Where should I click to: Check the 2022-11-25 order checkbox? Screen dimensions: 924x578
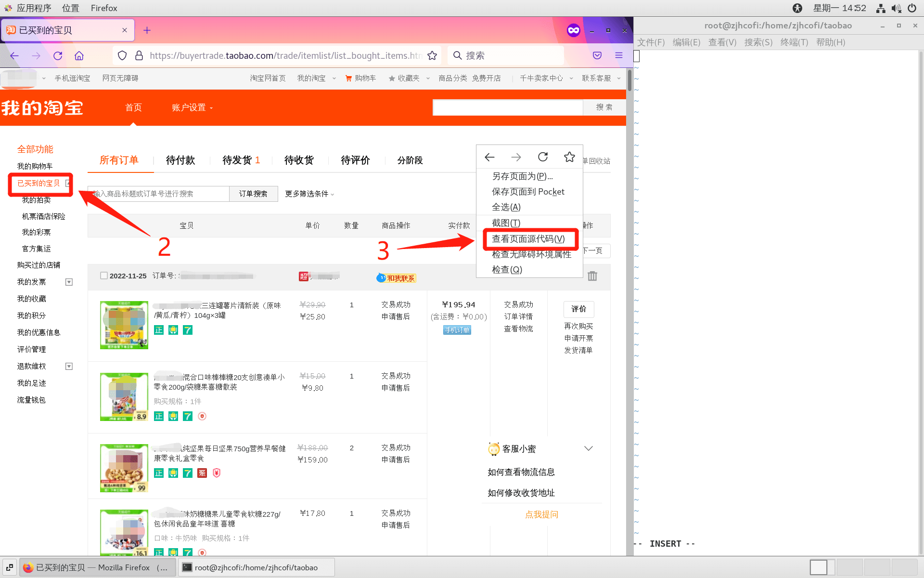tap(104, 276)
